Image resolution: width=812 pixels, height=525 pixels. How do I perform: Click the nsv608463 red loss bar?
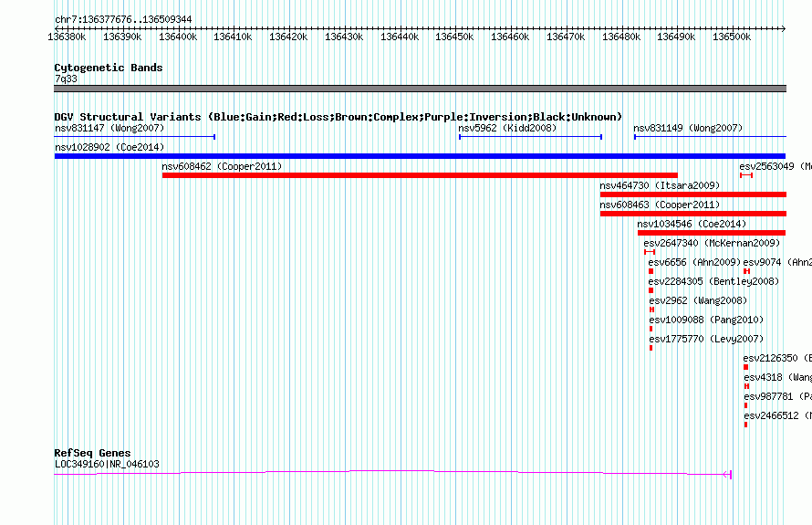(x=692, y=214)
